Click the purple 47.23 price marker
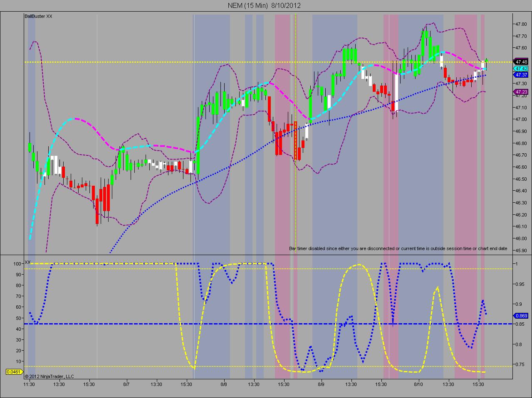The width and height of the screenshot is (532, 398). click(522, 92)
